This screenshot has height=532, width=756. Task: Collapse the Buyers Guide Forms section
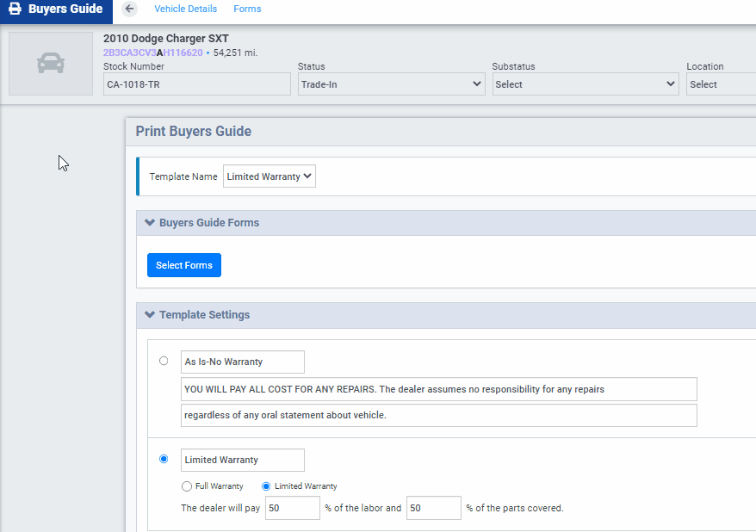(x=149, y=222)
